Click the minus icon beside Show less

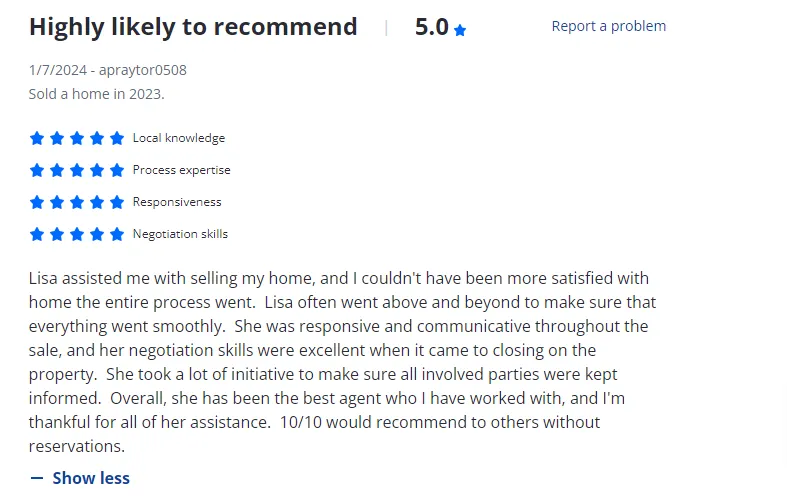pyautogui.click(x=37, y=478)
